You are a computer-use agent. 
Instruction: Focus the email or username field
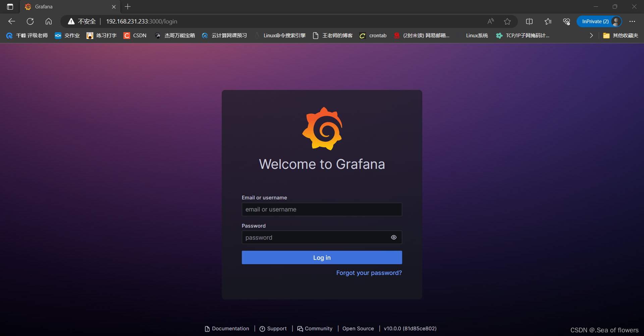coord(322,209)
